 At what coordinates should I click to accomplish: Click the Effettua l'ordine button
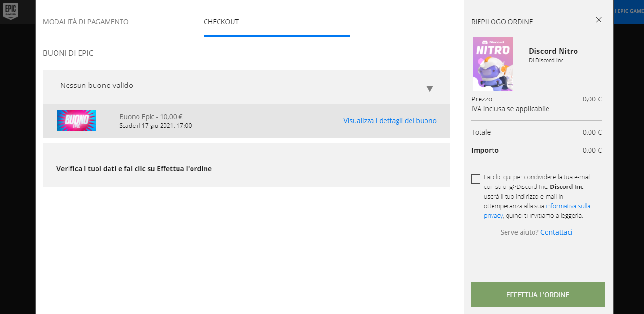(x=538, y=295)
